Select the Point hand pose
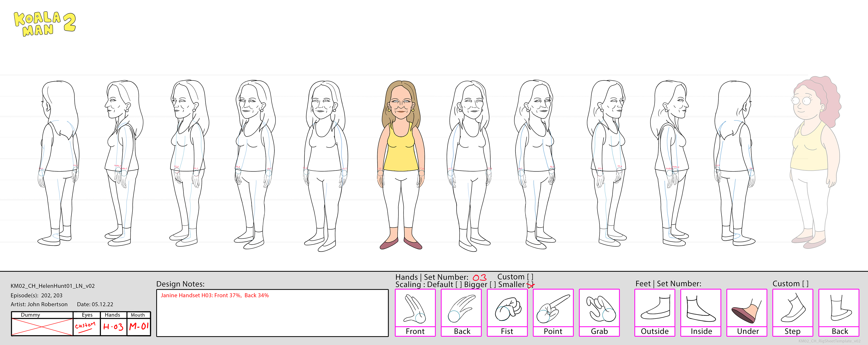 click(553, 309)
